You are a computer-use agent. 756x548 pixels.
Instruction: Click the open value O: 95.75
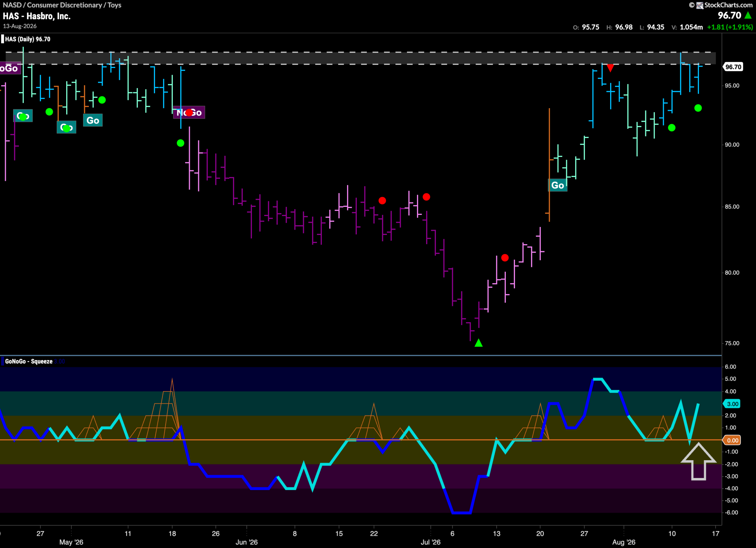point(586,27)
